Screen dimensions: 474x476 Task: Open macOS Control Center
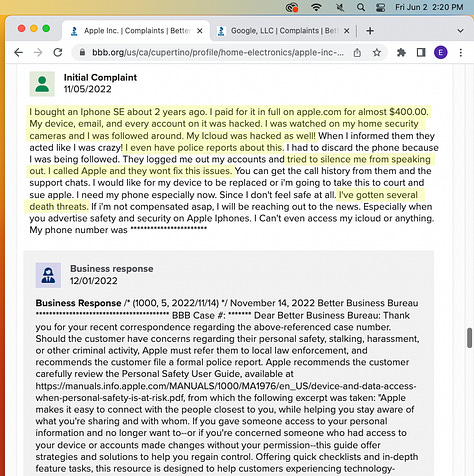click(x=380, y=7)
